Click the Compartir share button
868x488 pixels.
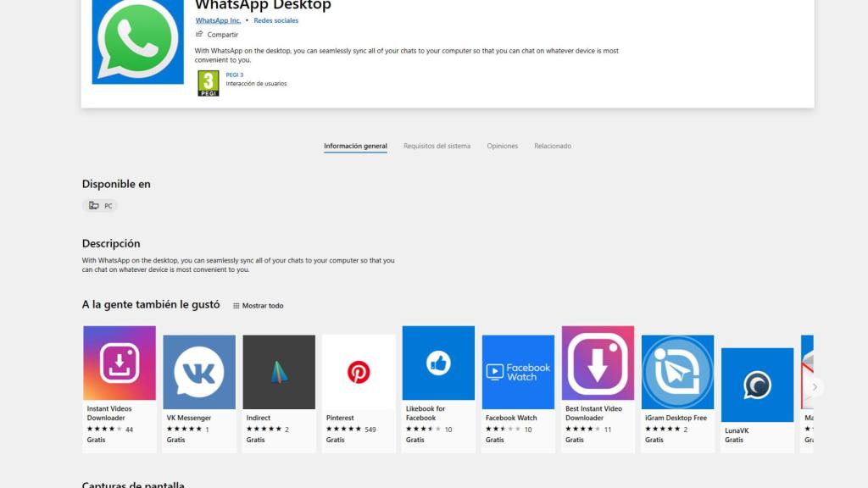(x=217, y=34)
